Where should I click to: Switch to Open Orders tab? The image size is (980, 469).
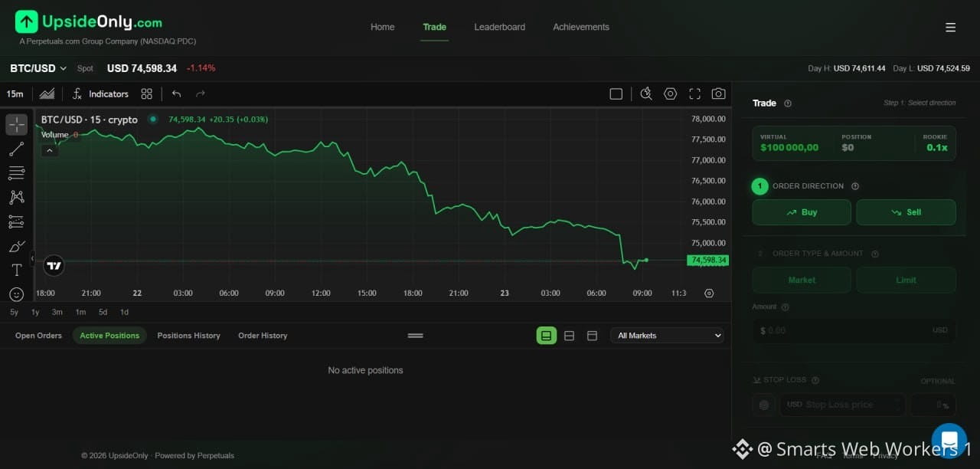[x=38, y=336]
